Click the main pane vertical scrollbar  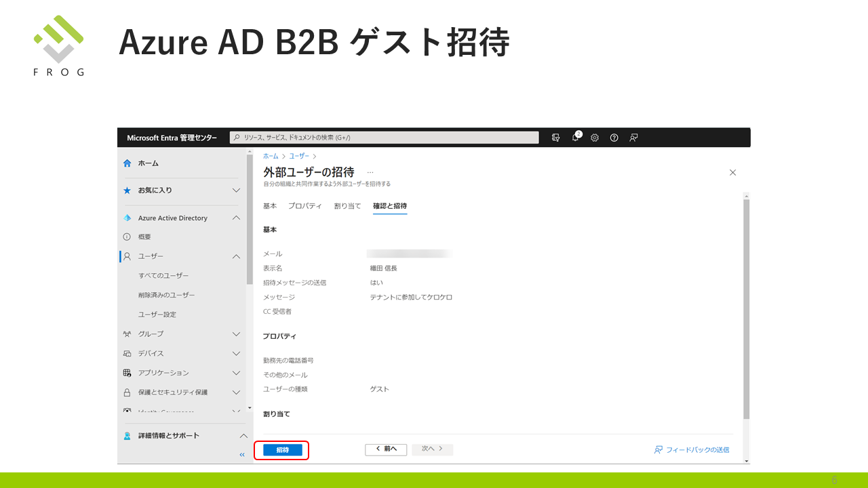click(x=747, y=308)
